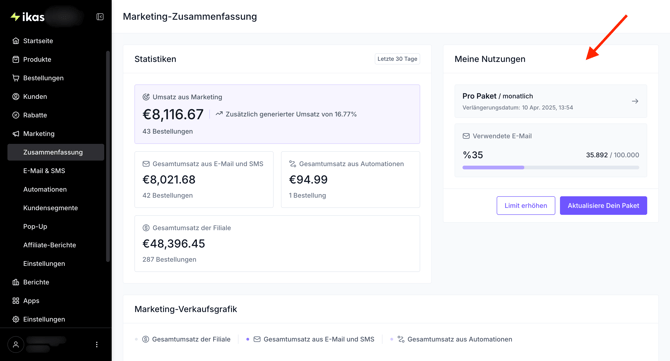
Task: Click the Produkte box icon
Action: click(x=16, y=59)
